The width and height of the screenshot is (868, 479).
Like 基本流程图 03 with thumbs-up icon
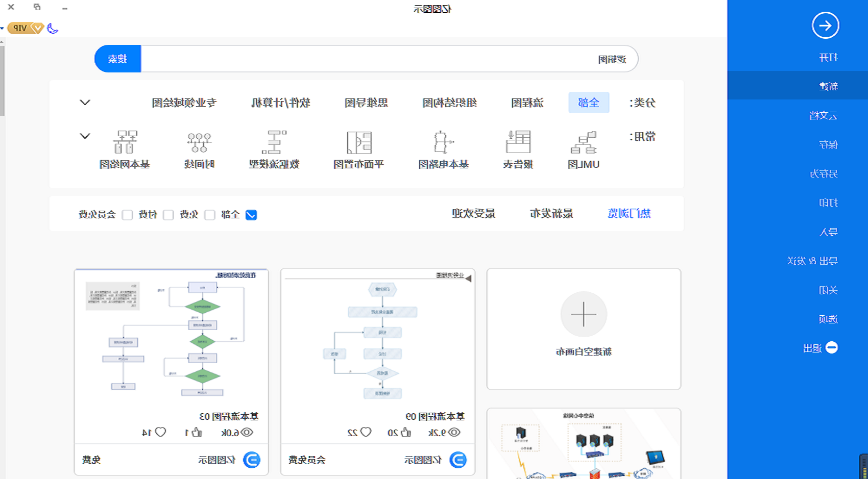(197, 433)
